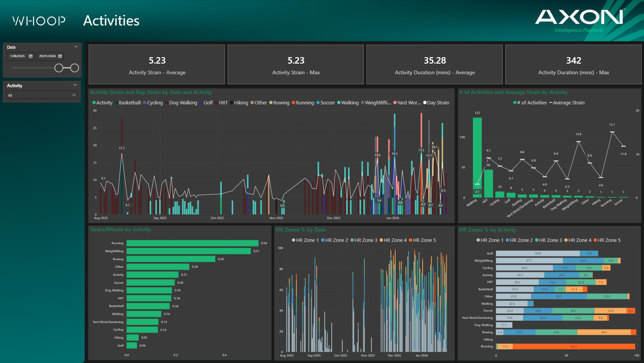Collapse the Date filter section
644x363 pixels.
(76, 46)
